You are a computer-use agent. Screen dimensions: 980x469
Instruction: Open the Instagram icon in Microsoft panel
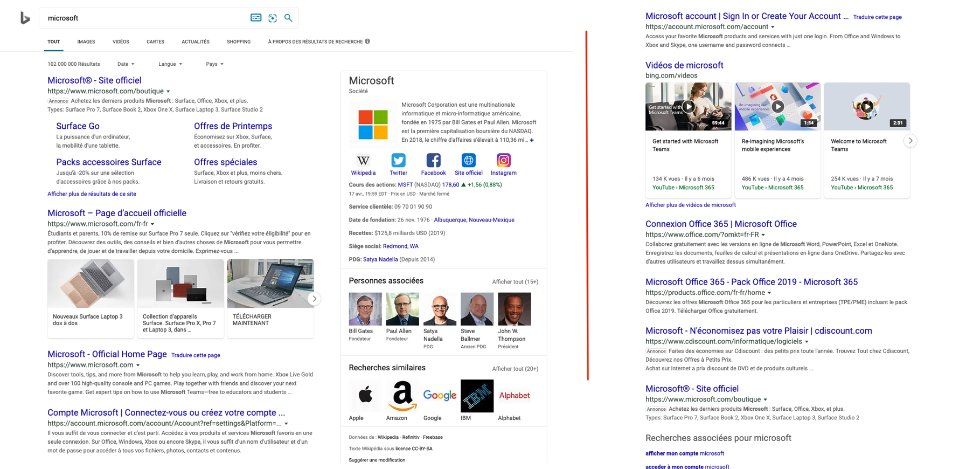(x=503, y=160)
